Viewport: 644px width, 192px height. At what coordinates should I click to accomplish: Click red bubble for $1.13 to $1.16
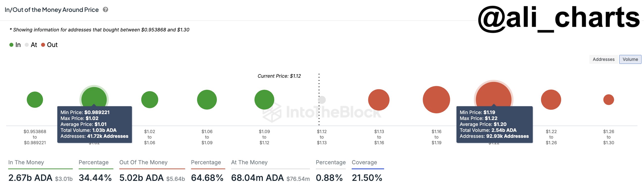click(379, 99)
